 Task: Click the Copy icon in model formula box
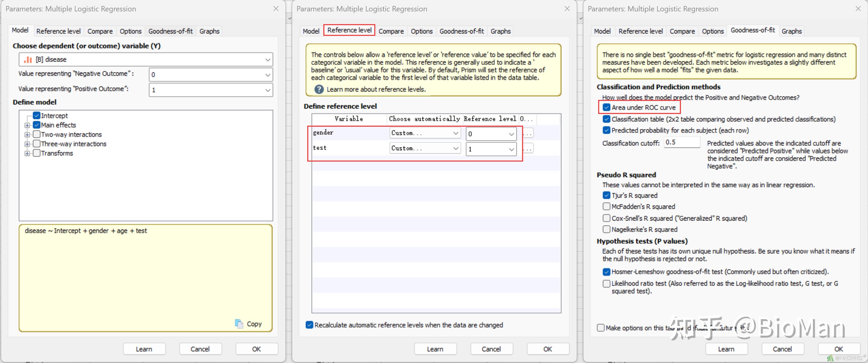[x=239, y=323]
